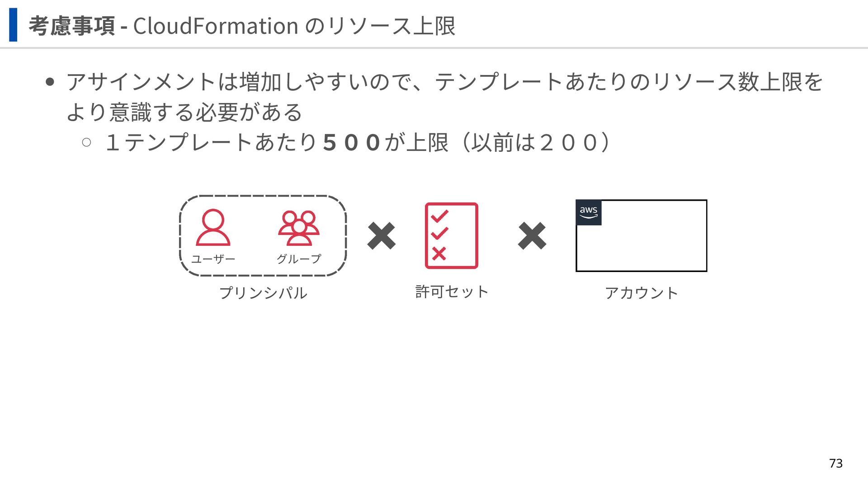Screen dimensions: 868x488
Task: Click the 許可セット caption
Action: click(452, 292)
